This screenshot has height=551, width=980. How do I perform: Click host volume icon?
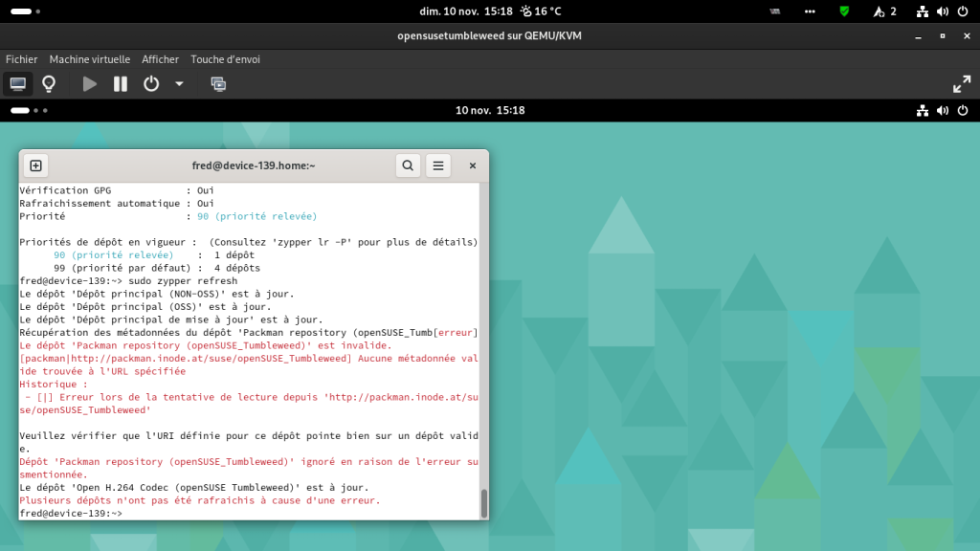pyautogui.click(x=943, y=11)
